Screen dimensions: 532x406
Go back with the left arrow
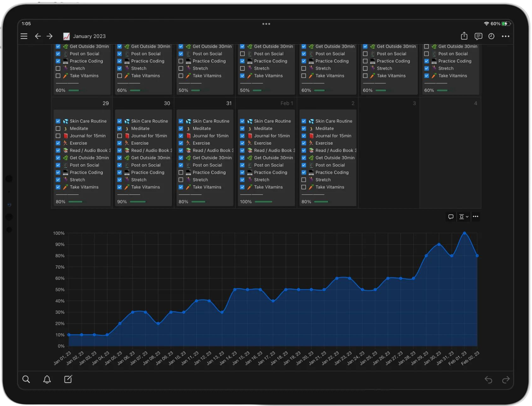38,36
